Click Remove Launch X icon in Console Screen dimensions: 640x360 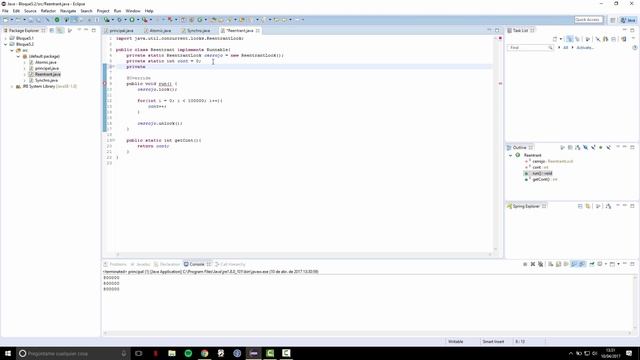533,264
